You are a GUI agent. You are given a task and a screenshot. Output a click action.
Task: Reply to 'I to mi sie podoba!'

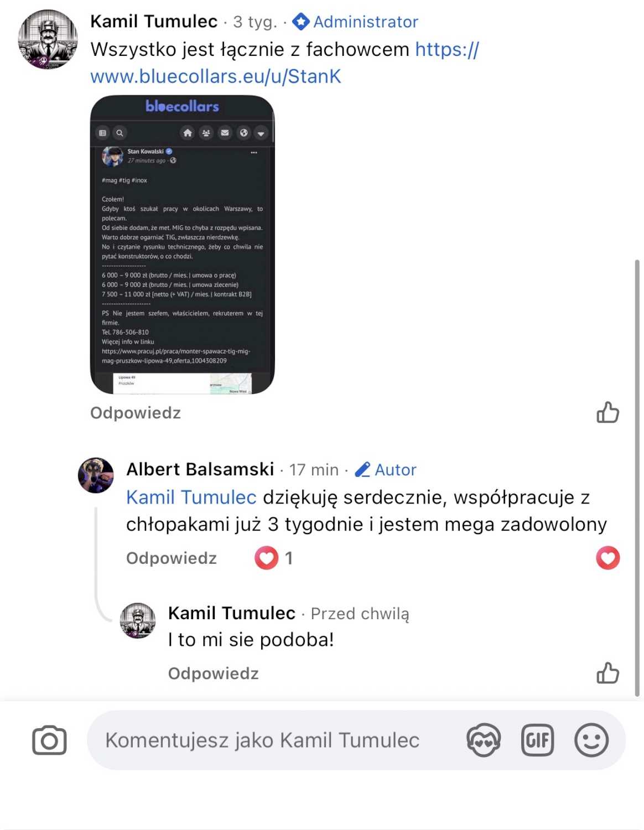(x=214, y=673)
